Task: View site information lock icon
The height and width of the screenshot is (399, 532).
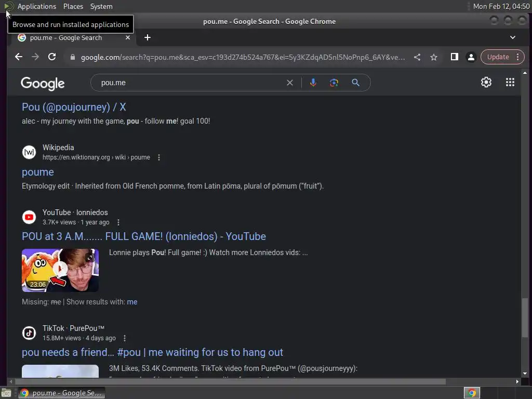Action: [x=72, y=57]
